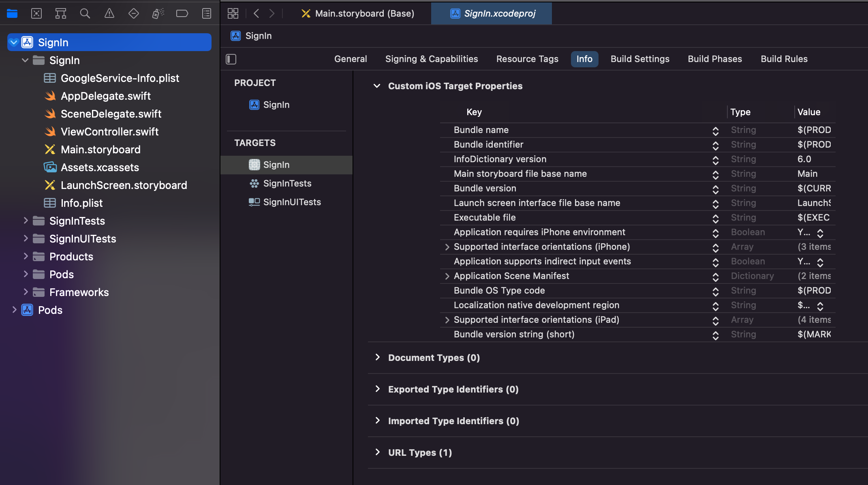Viewport: 868px width, 485px height.
Task: Open AppDelegate.swift in the navigator
Action: pyautogui.click(x=105, y=96)
